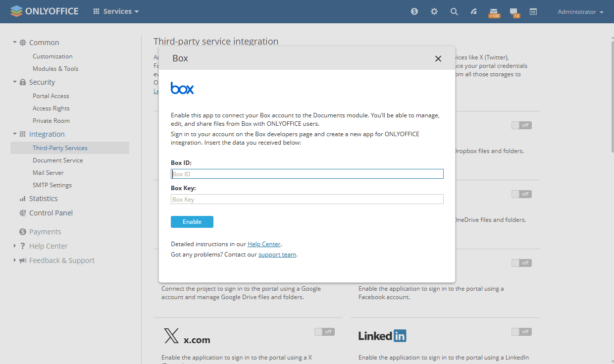Click the Control Panel gear icon
Screen dimensions: 614x364
23,213
